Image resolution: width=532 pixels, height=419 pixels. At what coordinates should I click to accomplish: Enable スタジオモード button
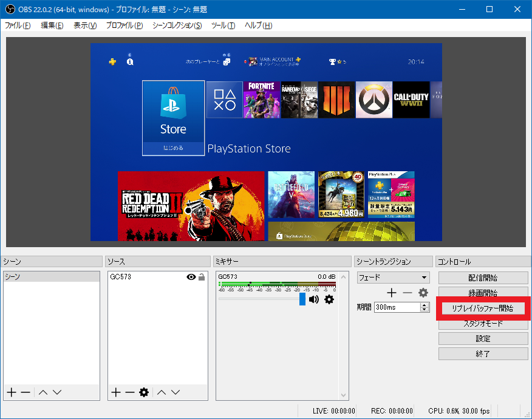483,324
